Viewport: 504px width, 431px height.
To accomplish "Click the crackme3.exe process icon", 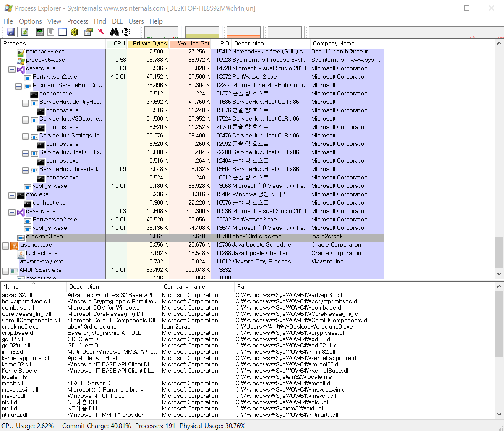I will (21, 237).
